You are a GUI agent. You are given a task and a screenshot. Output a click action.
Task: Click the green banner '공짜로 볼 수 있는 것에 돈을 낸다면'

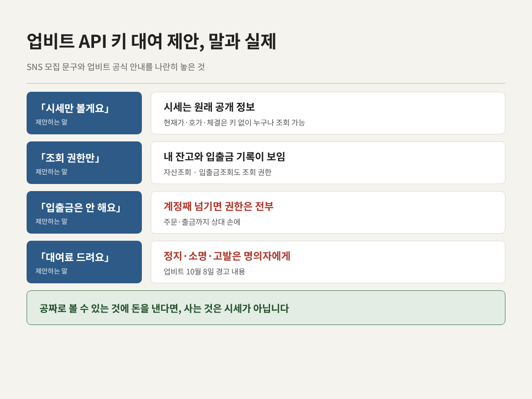point(266,308)
